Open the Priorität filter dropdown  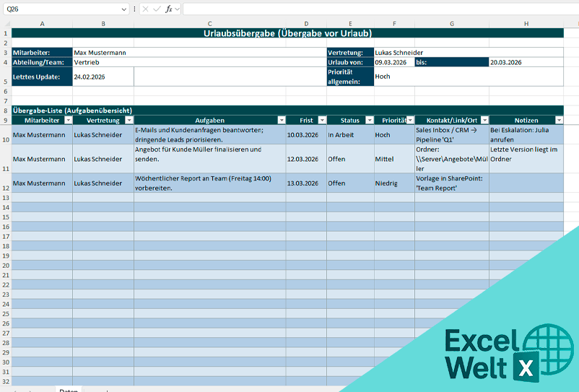click(x=410, y=120)
